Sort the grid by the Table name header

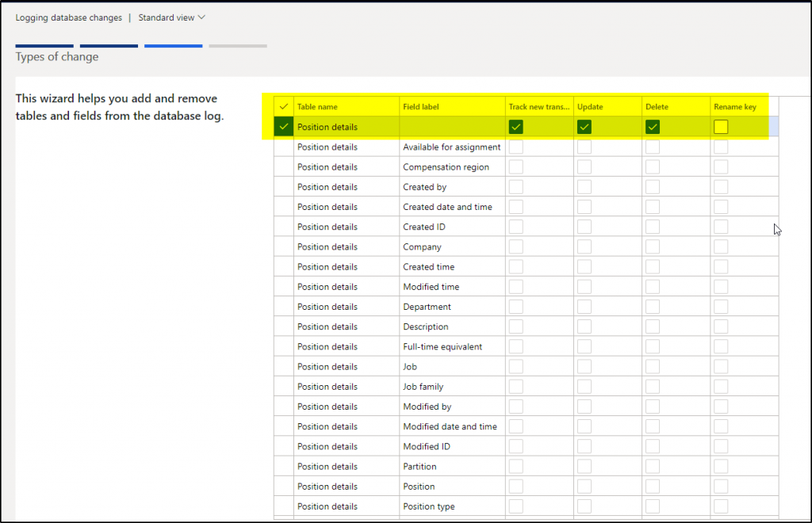pos(320,106)
